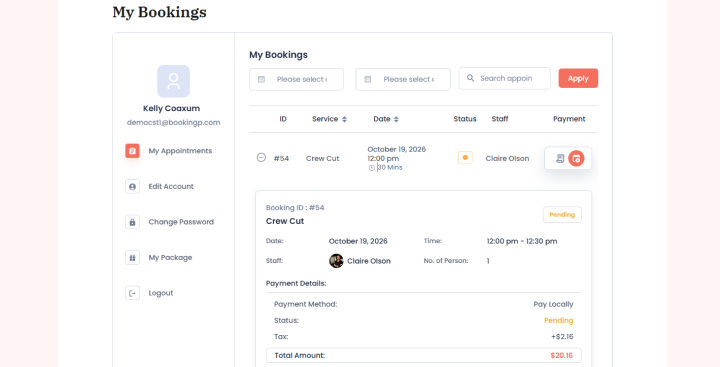Click the orange Pending payment status text
720x367 pixels.
(x=558, y=321)
